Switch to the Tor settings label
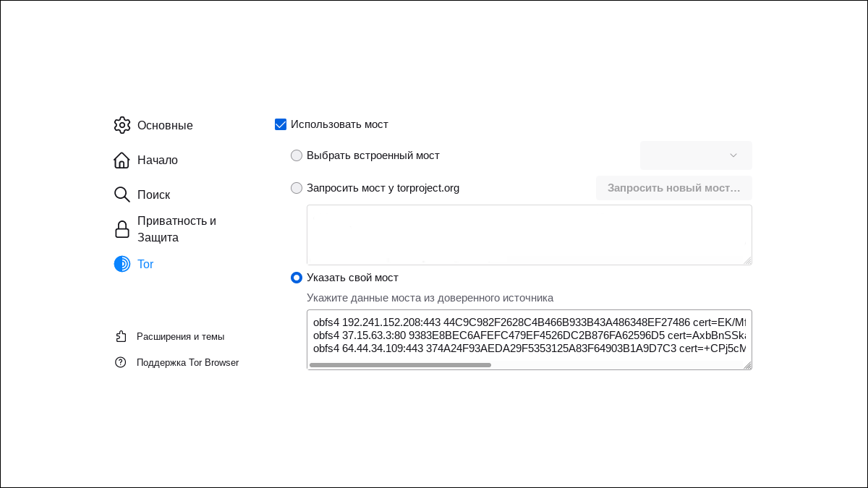Image resolution: width=868 pixels, height=488 pixels. [x=145, y=264]
